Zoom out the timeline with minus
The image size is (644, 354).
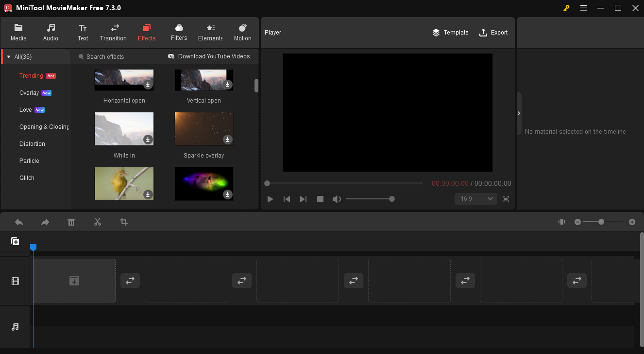[577, 222]
